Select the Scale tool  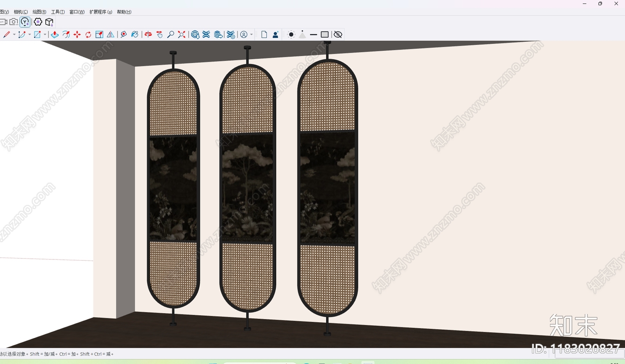point(99,34)
